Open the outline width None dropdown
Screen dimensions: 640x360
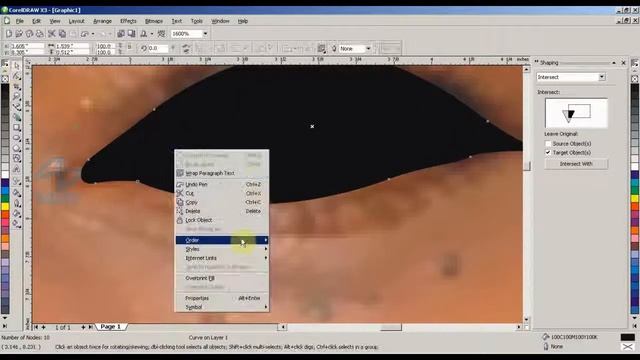point(368,49)
